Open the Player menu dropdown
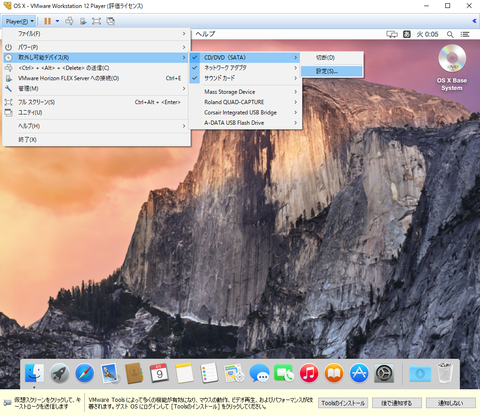The image size is (480, 416). click(x=20, y=21)
